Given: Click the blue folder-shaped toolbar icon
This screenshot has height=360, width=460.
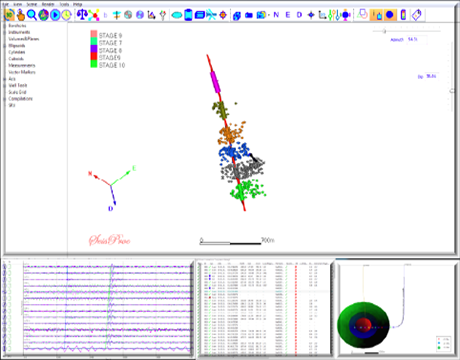Looking at the screenshot, I should [249, 15].
